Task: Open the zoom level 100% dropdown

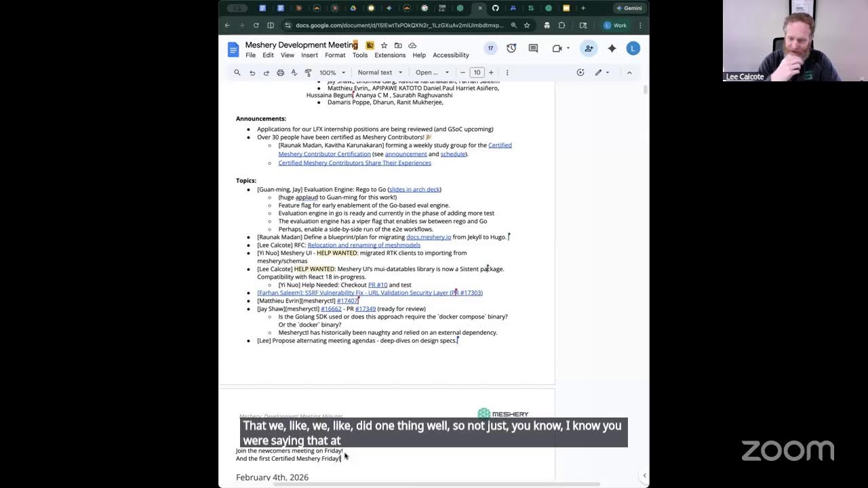Action: pyautogui.click(x=332, y=73)
